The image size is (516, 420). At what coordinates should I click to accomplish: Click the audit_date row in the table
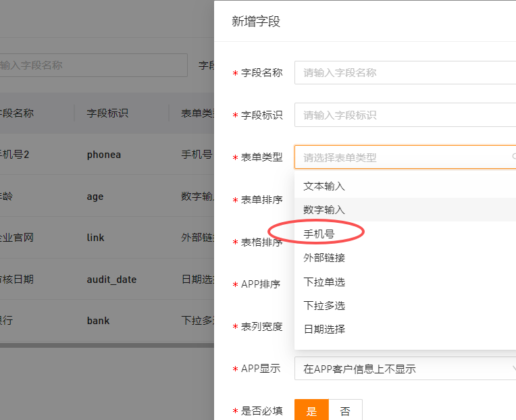[111, 280]
